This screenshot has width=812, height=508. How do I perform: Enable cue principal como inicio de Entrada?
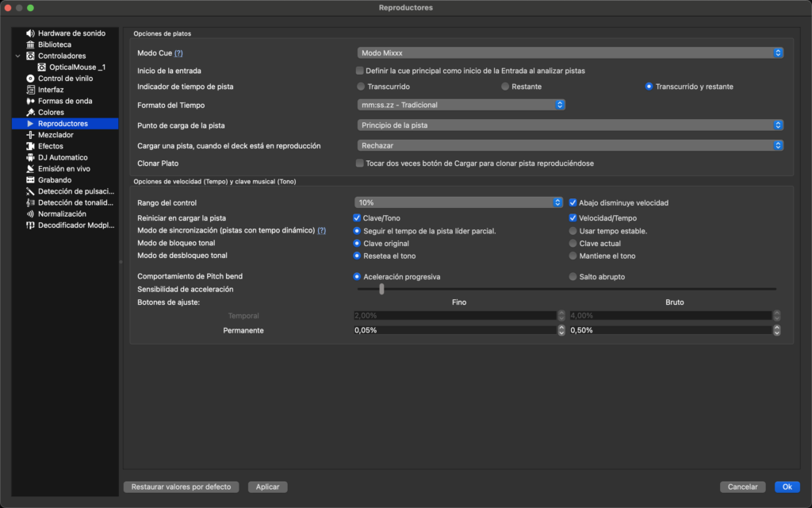[359, 71]
